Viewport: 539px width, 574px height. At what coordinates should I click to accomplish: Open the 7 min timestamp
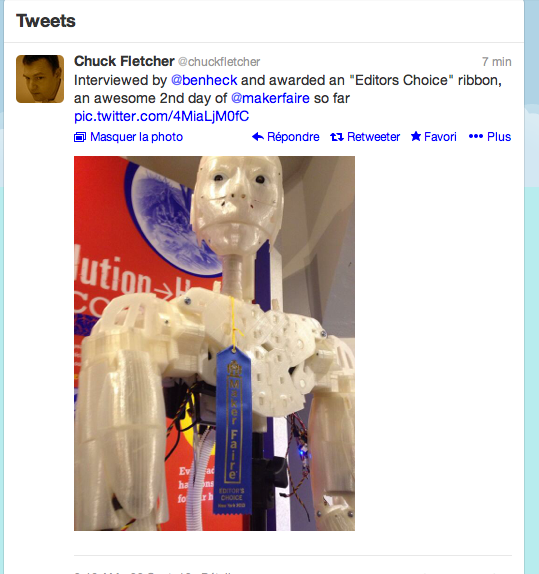[497, 62]
